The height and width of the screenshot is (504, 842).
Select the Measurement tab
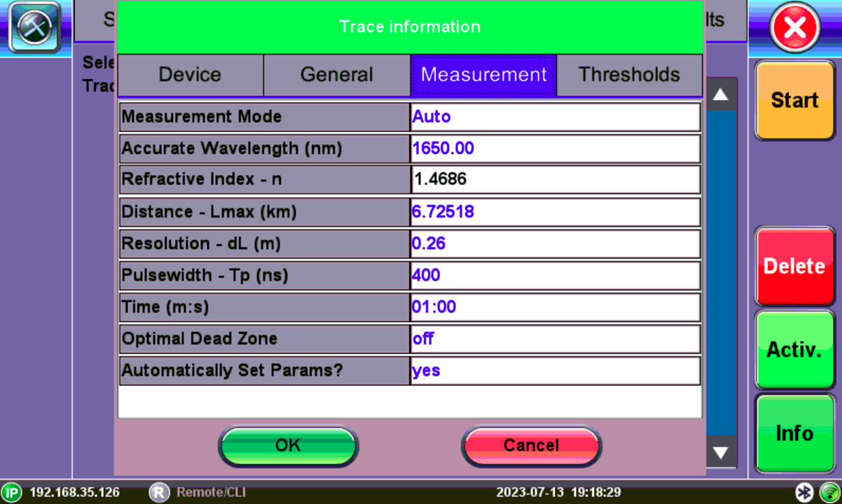click(483, 75)
